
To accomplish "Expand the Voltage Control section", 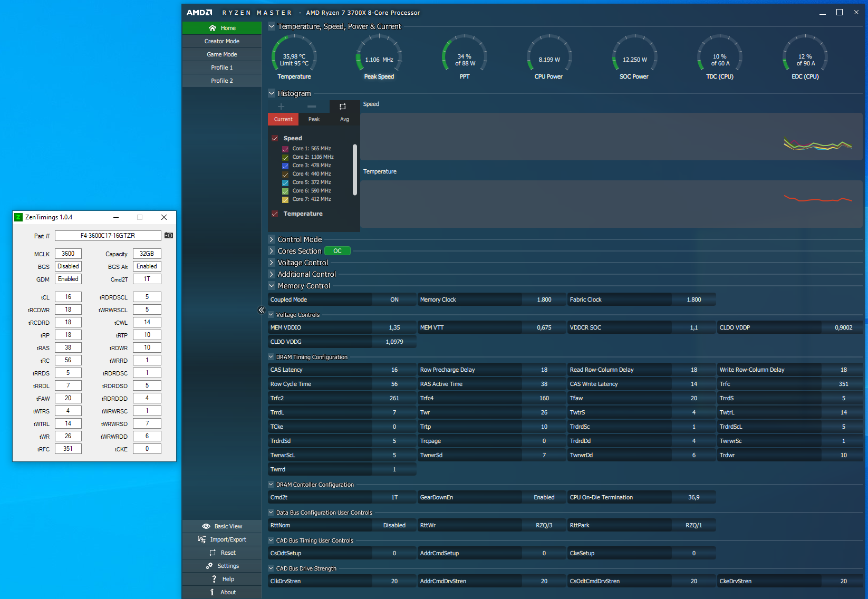I will pyautogui.click(x=272, y=263).
